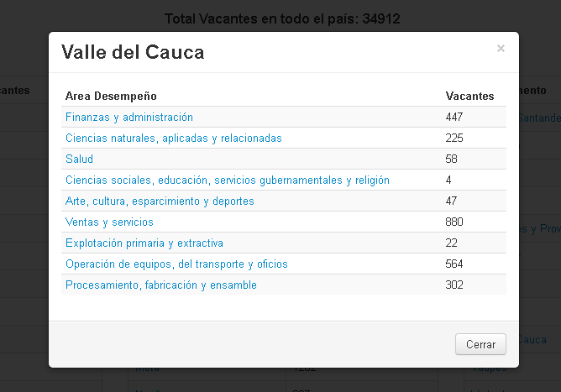561x392 pixels.
Task: Click Arte, cultura, esparcimiento y deportes
Action: [x=160, y=201]
